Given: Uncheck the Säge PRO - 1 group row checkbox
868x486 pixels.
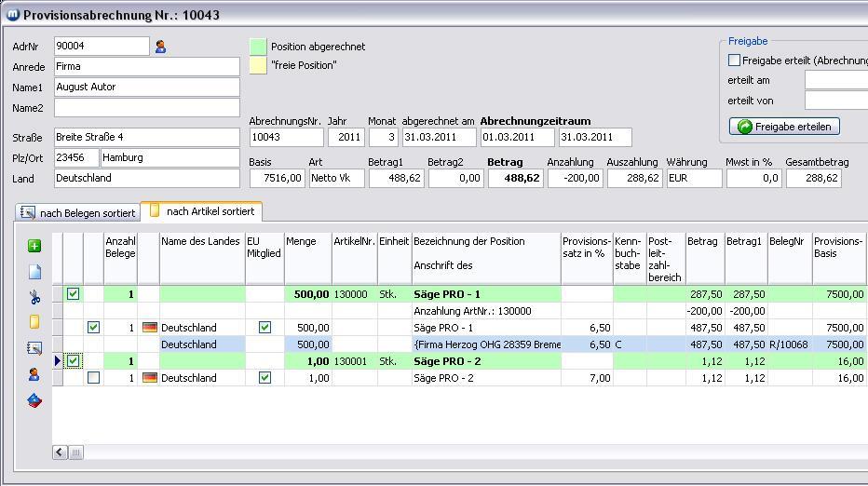Looking at the screenshot, I should (x=73, y=294).
